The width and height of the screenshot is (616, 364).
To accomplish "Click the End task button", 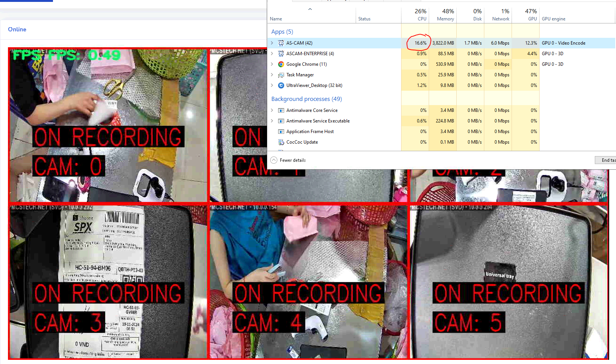I will [x=606, y=160].
